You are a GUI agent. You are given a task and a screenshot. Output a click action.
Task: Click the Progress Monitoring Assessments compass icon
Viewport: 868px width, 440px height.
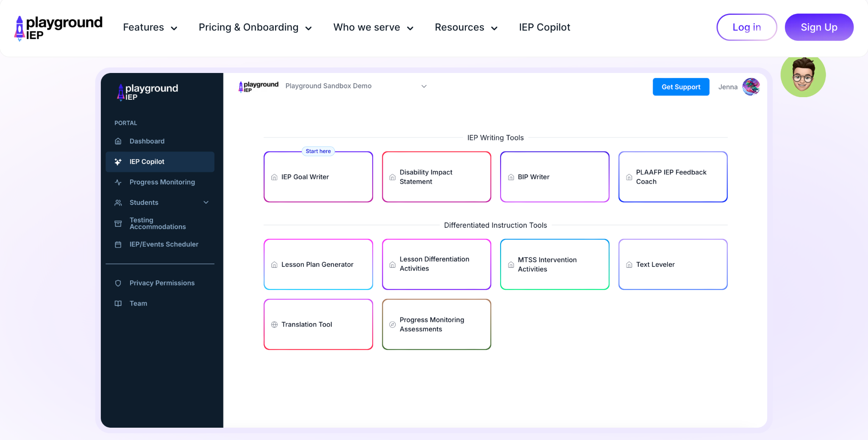click(x=392, y=324)
